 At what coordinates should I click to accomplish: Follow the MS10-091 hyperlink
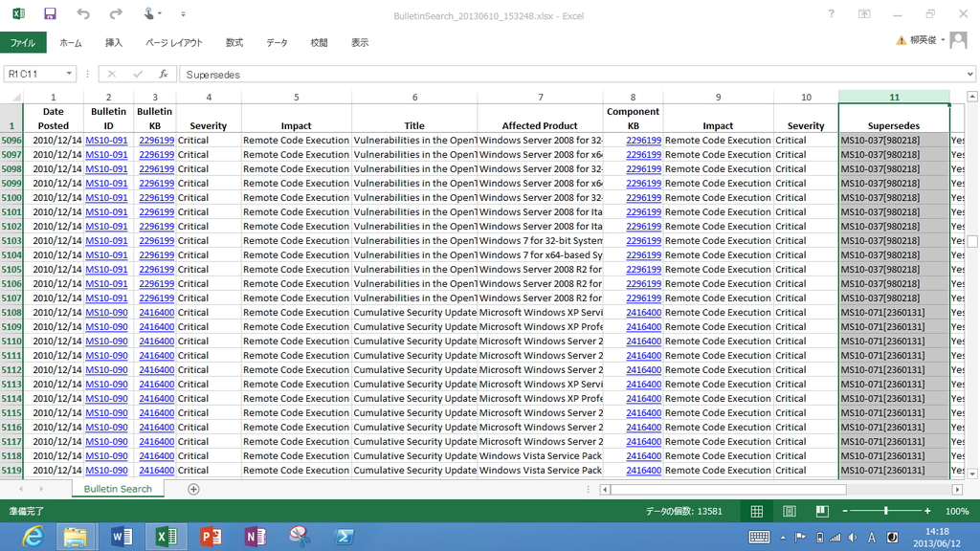106,140
